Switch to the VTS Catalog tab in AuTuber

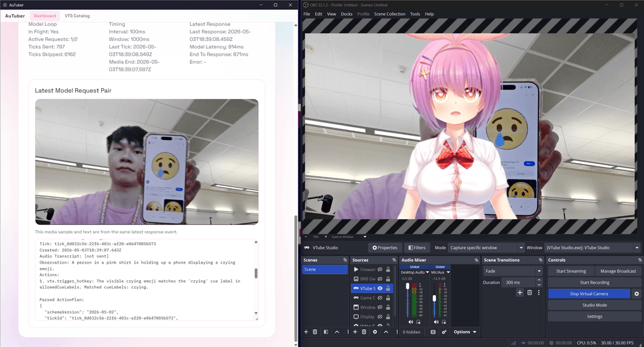77,16
